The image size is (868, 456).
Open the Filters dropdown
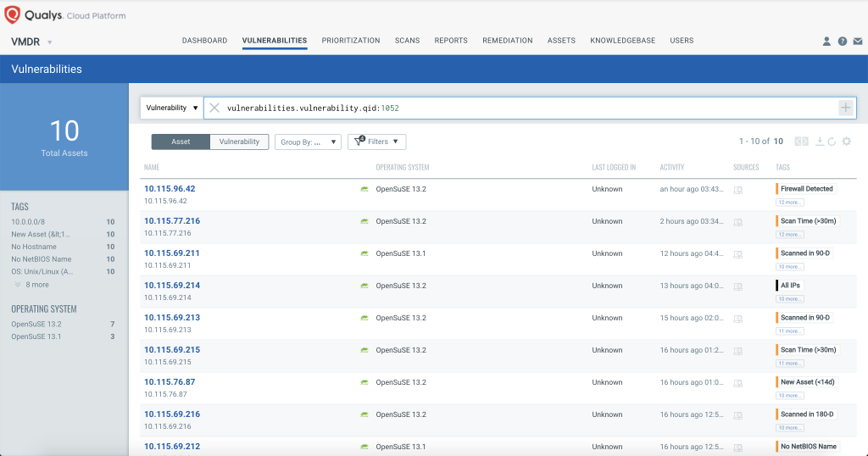pyautogui.click(x=377, y=142)
